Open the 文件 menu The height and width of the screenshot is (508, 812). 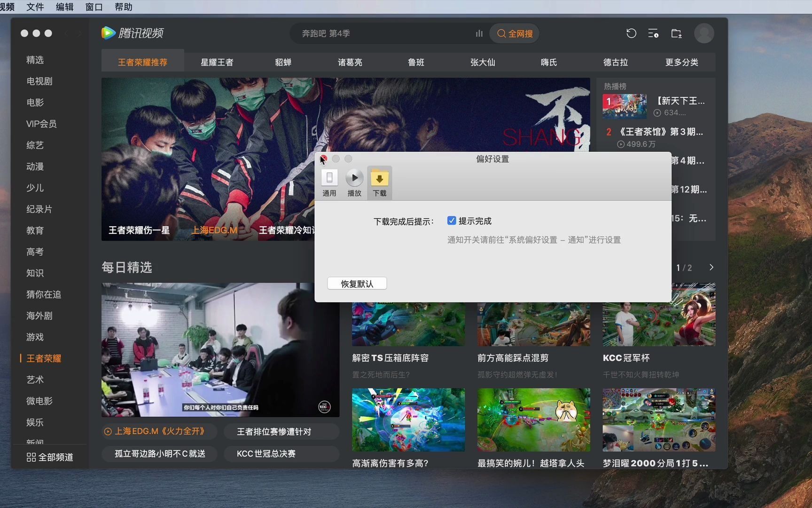pyautogui.click(x=35, y=7)
